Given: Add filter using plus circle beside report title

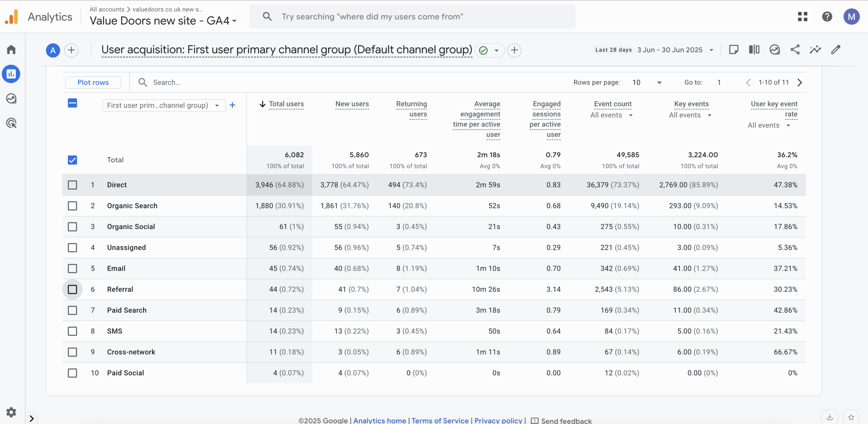Looking at the screenshot, I should click(514, 51).
